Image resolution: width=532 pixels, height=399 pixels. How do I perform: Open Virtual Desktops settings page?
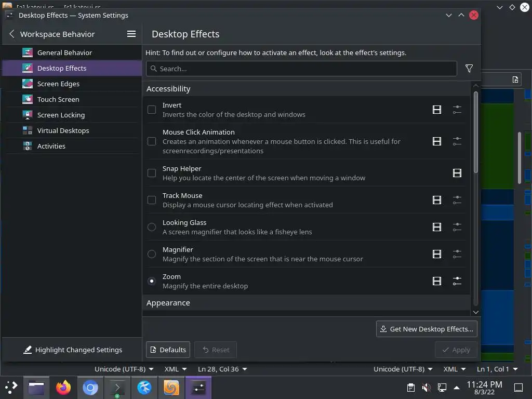(x=72, y=130)
